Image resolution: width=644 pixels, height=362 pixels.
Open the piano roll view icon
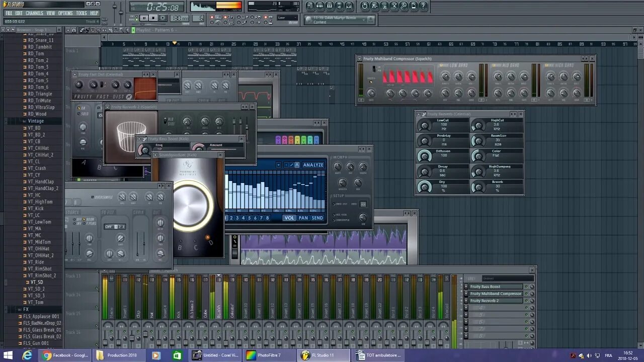pos(330,6)
